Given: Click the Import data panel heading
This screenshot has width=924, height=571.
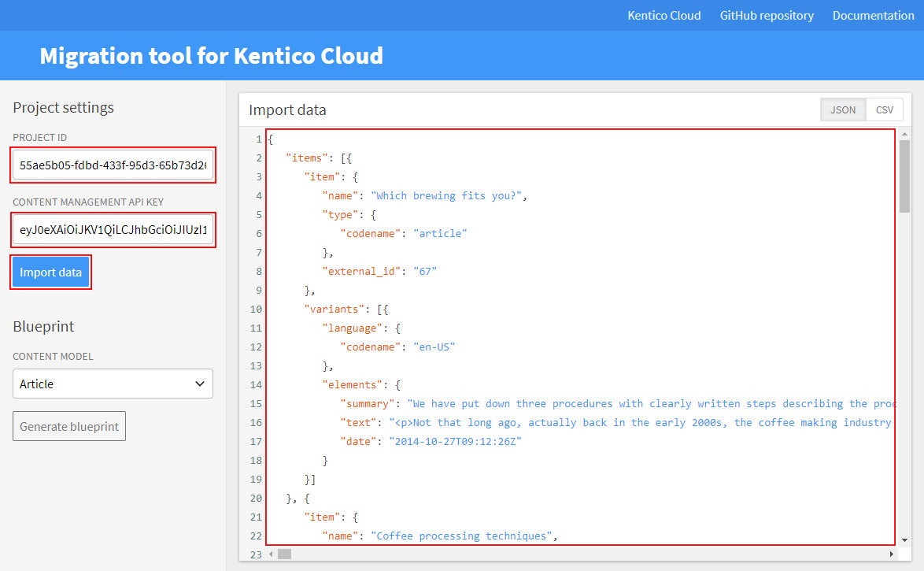Looking at the screenshot, I should click(x=287, y=109).
